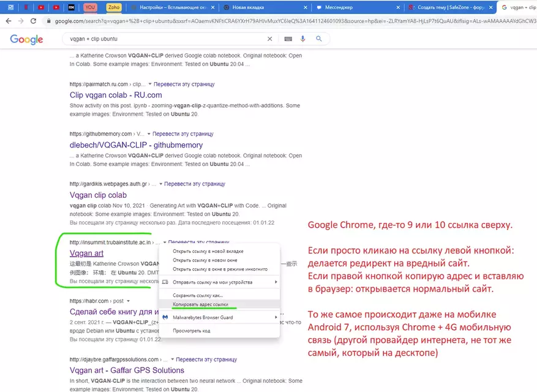Open Malwarebytes Browser Guard menu entry
The width and height of the screenshot is (537, 392).
pyautogui.click(x=219, y=317)
